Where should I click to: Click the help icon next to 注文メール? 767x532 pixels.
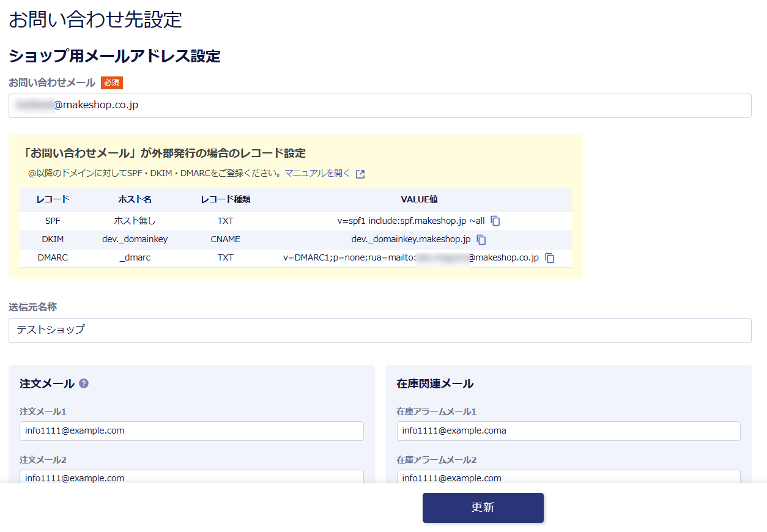[84, 383]
